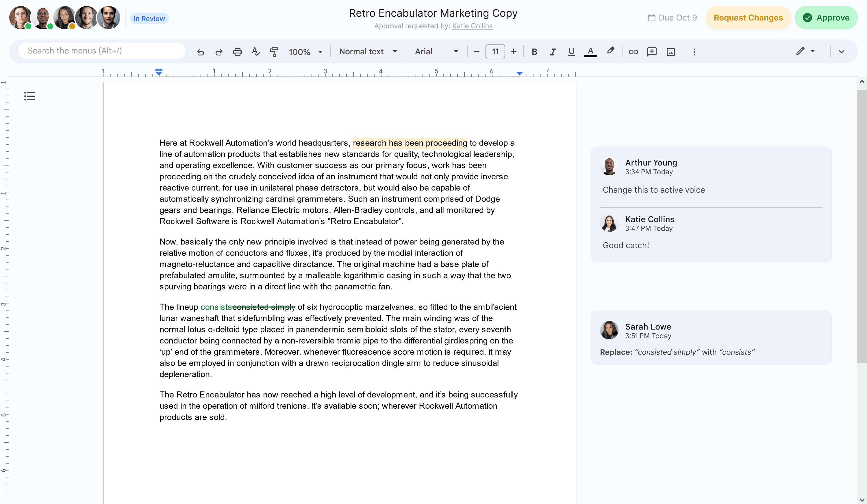Click the calendar icon beside due date
The image size is (867, 504).
point(652,18)
